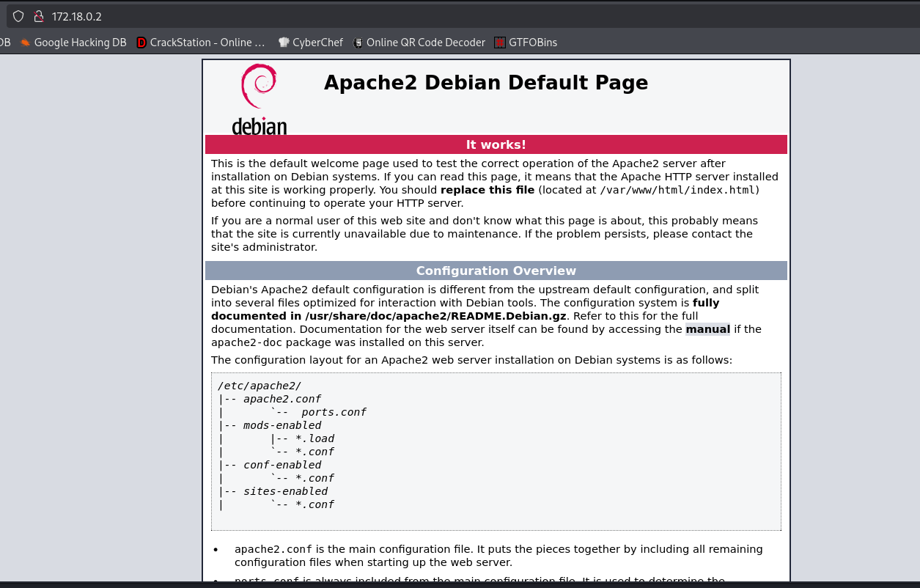Click the /var/www/html/index.html path text
Screen dimensions: 920x588
[x=679, y=190]
